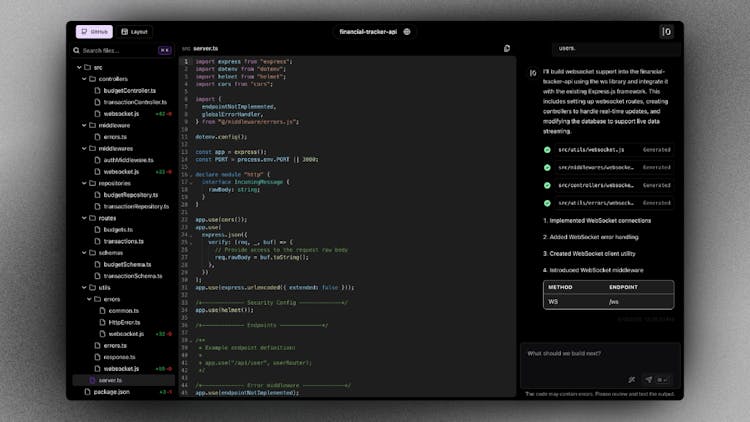Collapse the middlewares folder chevron
Image resolution: width=750 pixels, height=422 pixels.
(84, 148)
